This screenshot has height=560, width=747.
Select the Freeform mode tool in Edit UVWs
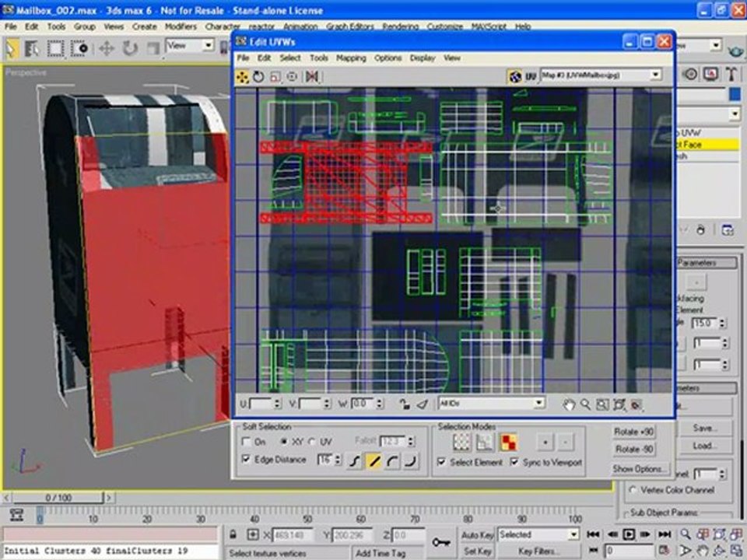292,77
